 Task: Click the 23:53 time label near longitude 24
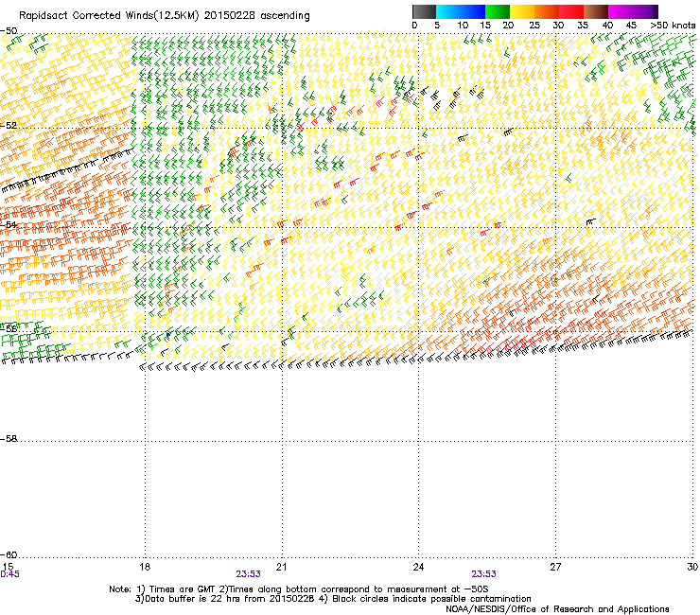(x=484, y=574)
